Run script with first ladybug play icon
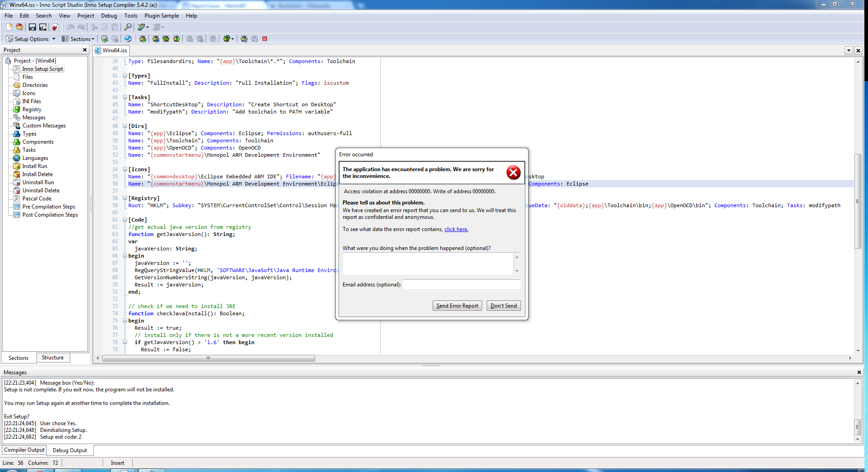Screen dimensions: 868x472 tap(143, 39)
